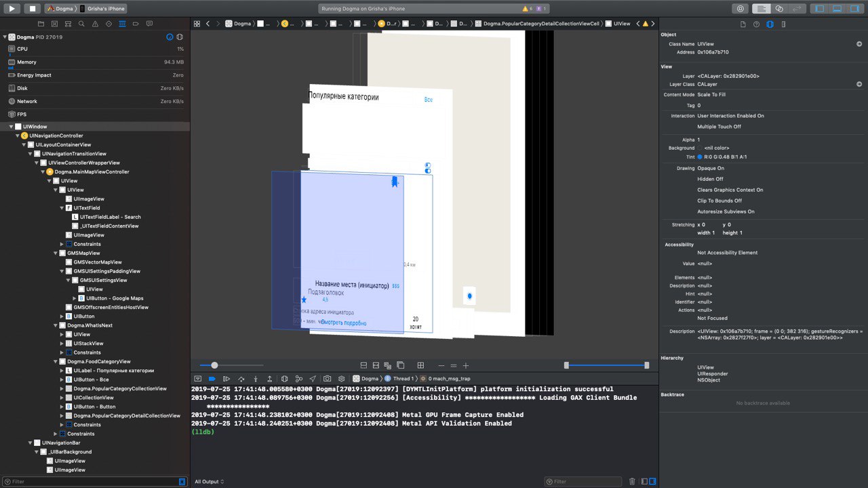868x488 pixels.
Task: Hide the debug area with down-arrow toggle
Action: pyautogui.click(x=197, y=378)
